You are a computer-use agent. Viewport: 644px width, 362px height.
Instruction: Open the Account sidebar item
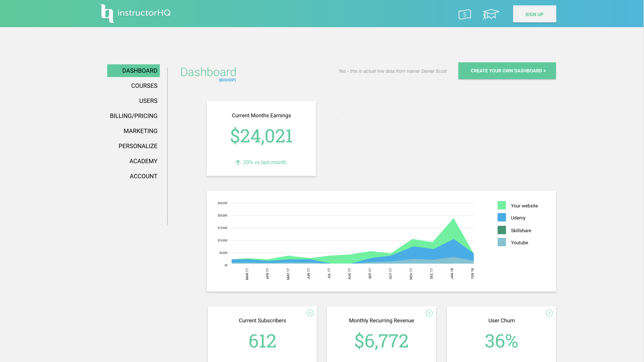[x=143, y=176]
